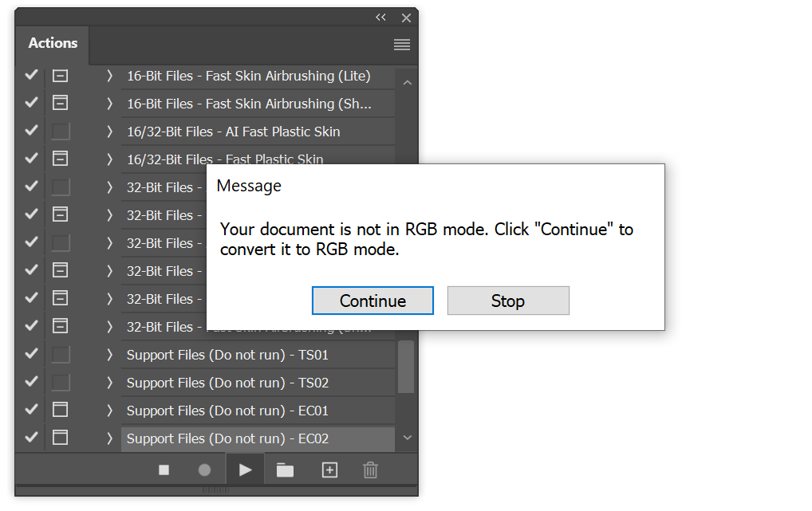Open the Actions panel hamburger menu

click(x=402, y=45)
